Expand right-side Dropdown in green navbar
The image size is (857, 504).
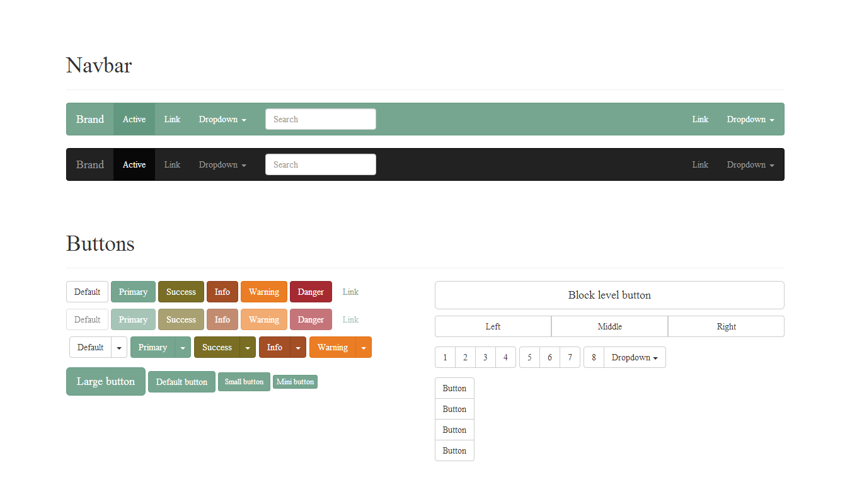pyautogui.click(x=751, y=119)
